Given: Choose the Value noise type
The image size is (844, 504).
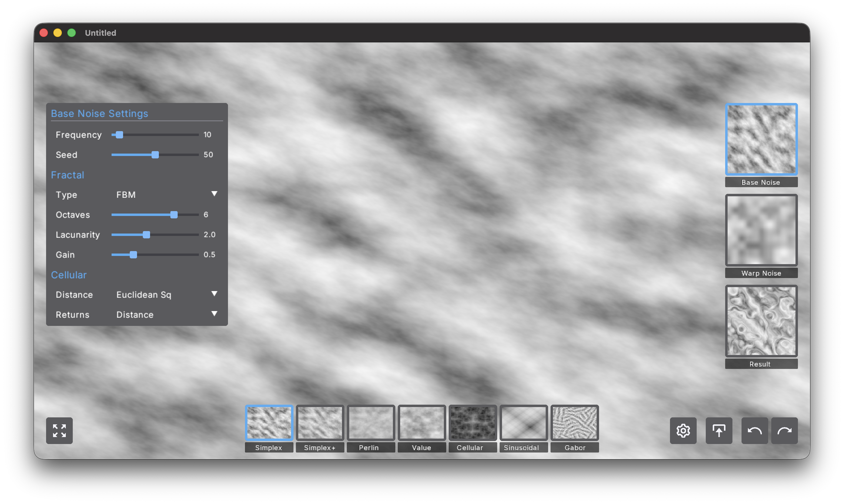Looking at the screenshot, I should (x=421, y=423).
